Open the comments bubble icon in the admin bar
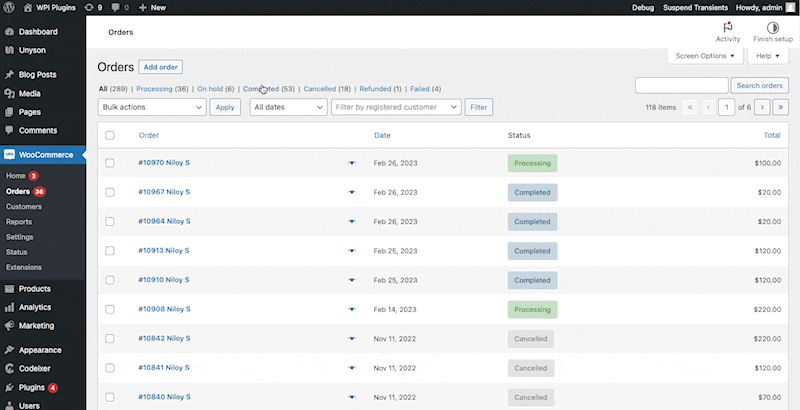Screen dimensions: 800x410 (x=116, y=7)
